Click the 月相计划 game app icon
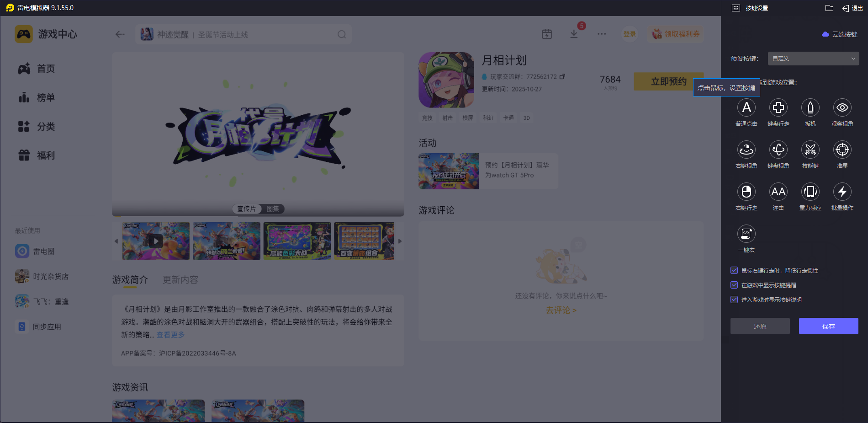The height and width of the screenshot is (423, 868). (446, 80)
